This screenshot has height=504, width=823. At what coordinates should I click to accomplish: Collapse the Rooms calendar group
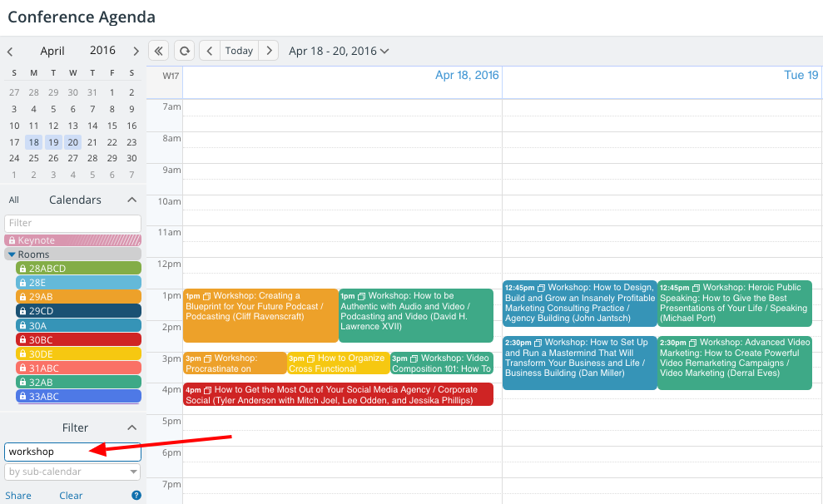(x=12, y=254)
